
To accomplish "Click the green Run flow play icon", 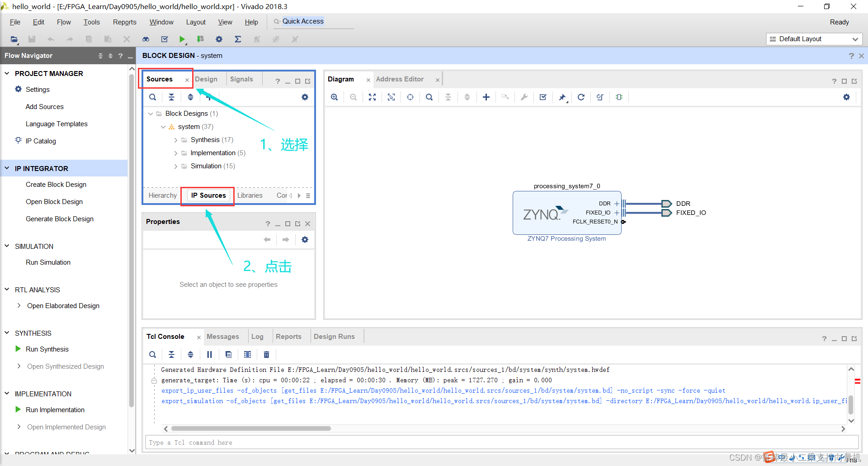I will 182,39.
